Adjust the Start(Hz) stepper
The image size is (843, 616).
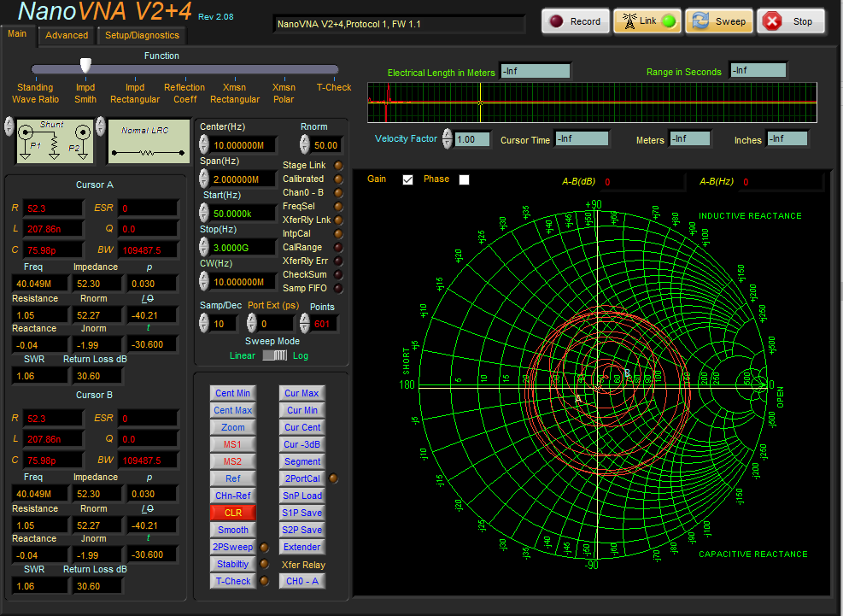point(204,213)
